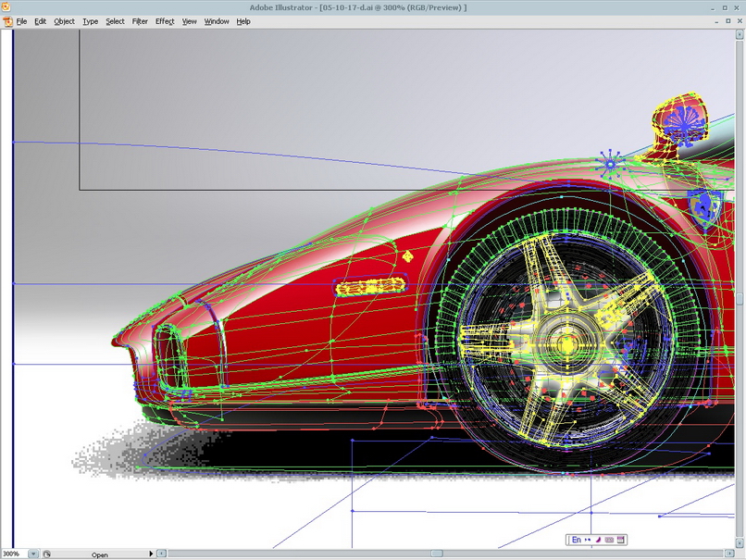Click the Version Cue status icon
This screenshot has width=746, height=560.
pyautogui.click(x=46, y=554)
